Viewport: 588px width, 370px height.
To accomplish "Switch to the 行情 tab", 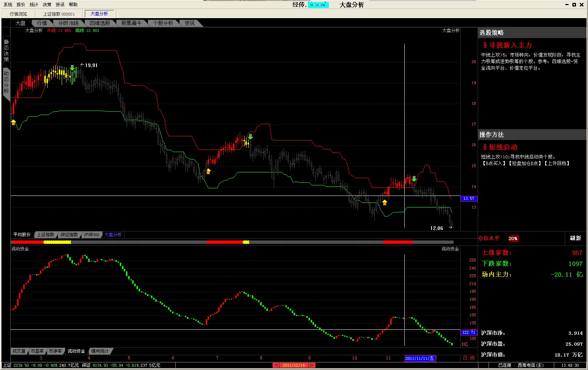I will [42, 23].
